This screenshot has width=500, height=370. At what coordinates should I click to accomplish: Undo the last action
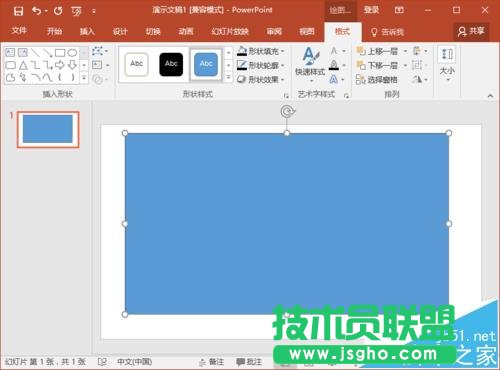click(36, 11)
